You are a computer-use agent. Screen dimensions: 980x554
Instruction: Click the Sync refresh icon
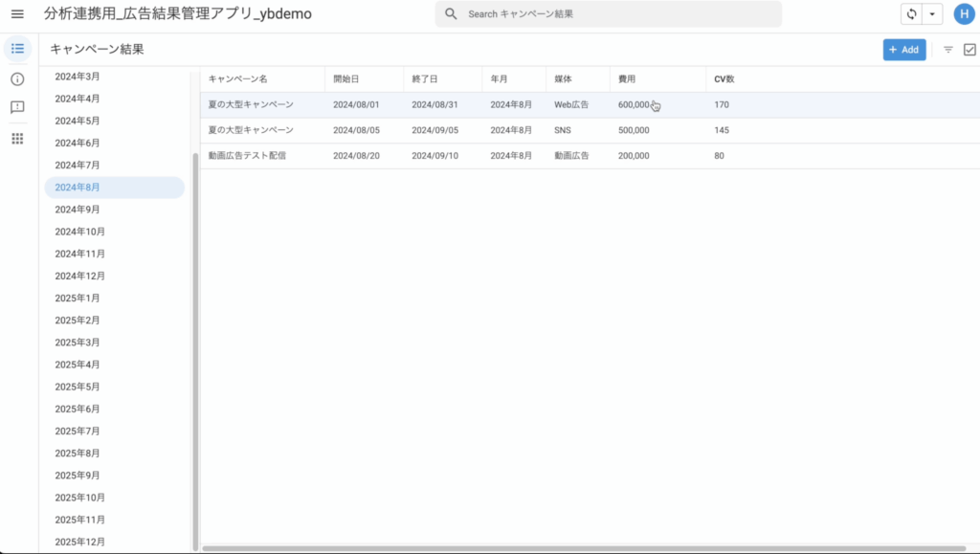click(911, 14)
